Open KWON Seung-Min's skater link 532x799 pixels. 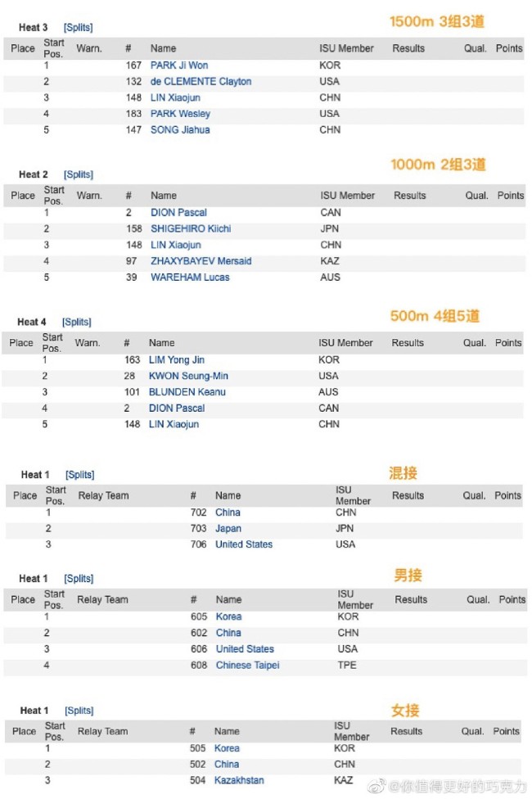(188, 377)
